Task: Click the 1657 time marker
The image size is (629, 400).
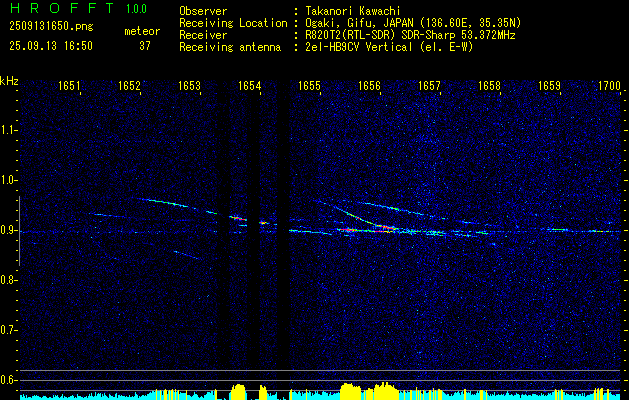Action: pos(429,86)
